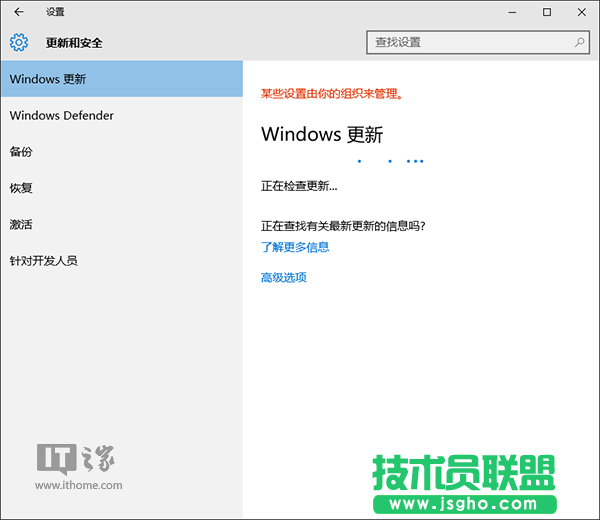This screenshot has width=600, height=520.
Task: Open the 备份 section
Action: click(122, 152)
